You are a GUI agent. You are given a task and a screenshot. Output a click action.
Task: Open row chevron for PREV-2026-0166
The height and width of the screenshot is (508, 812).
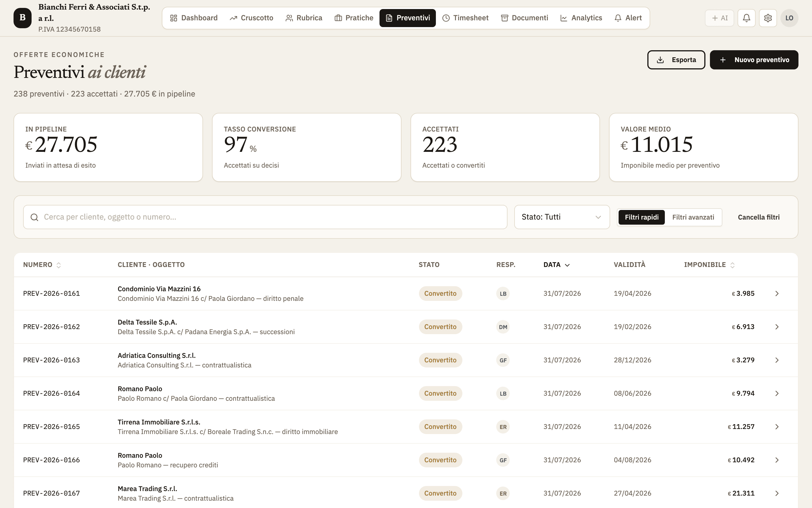click(x=777, y=460)
